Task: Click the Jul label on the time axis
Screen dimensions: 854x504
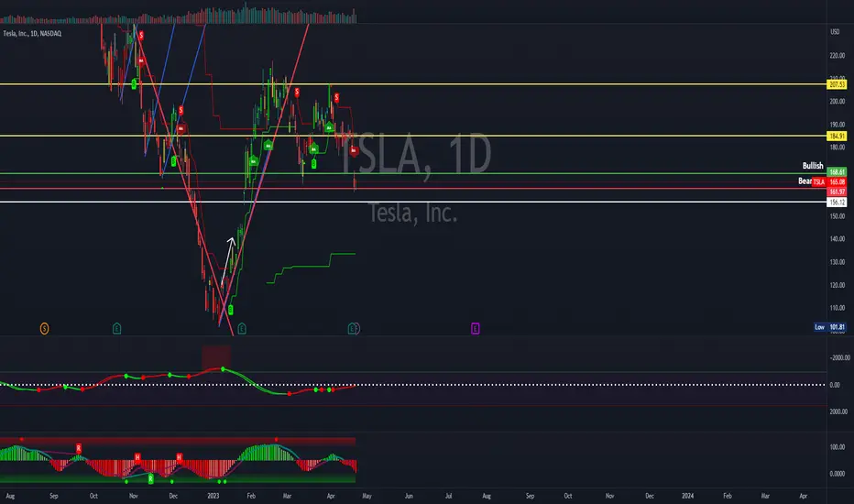Action: [449, 496]
